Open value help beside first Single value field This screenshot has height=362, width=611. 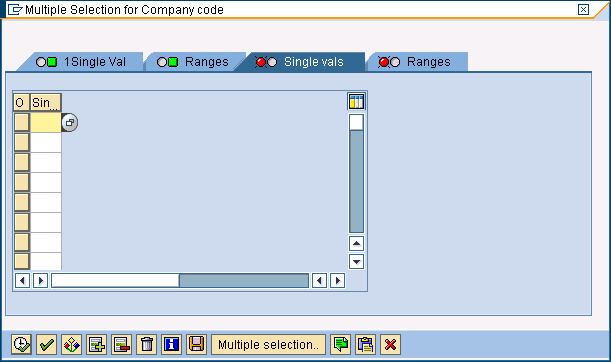[x=70, y=122]
